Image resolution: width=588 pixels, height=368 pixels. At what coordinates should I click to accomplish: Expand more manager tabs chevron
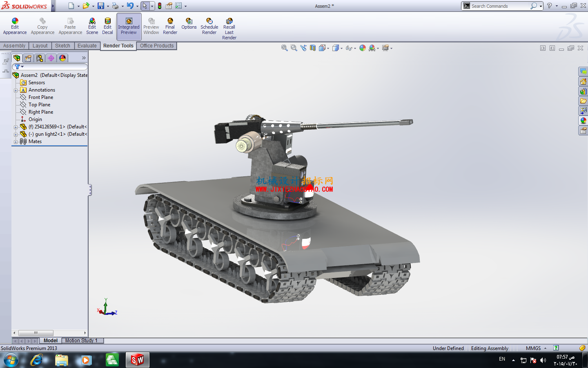pyautogui.click(x=84, y=58)
